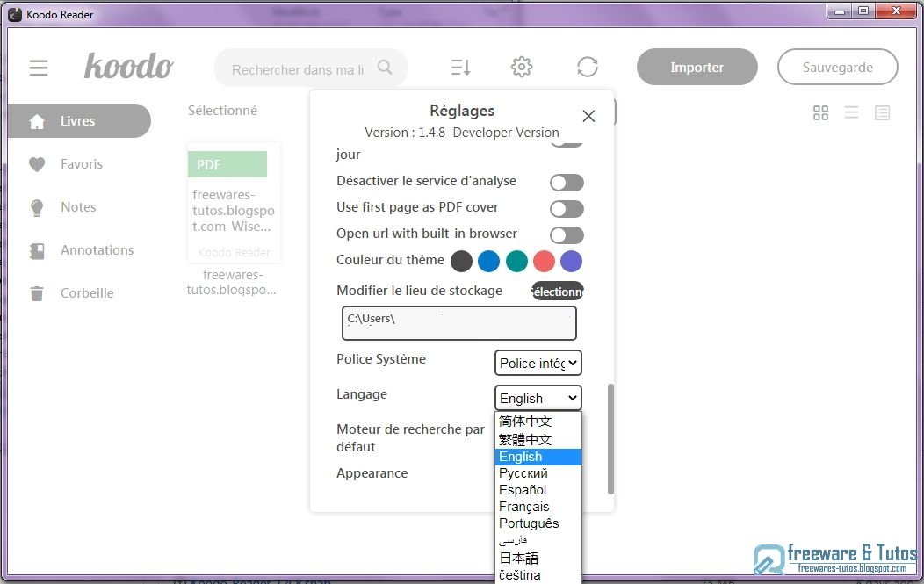Image resolution: width=924 pixels, height=584 pixels.
Task: Click the book title below the PDF cover
Action: click(x=232, y=282)
